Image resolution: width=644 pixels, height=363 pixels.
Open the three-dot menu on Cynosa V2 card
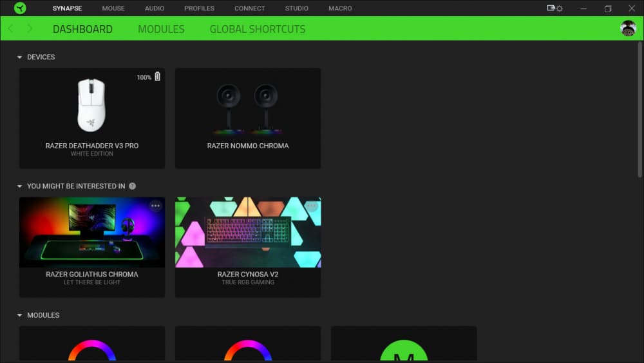(x=312, y=206)
